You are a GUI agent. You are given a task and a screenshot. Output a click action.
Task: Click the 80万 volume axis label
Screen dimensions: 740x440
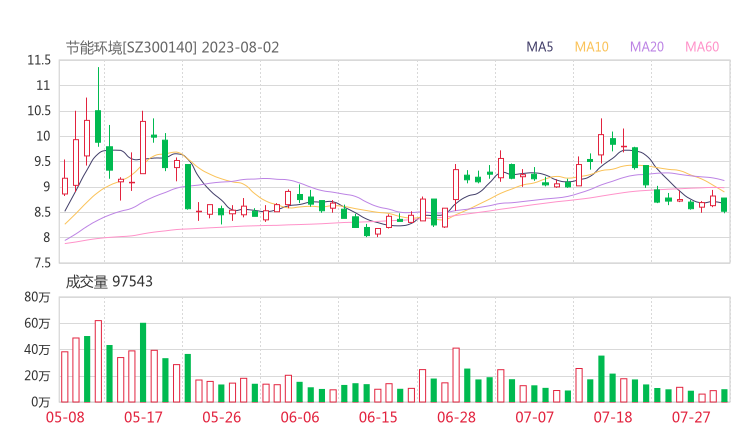point(37,297)
